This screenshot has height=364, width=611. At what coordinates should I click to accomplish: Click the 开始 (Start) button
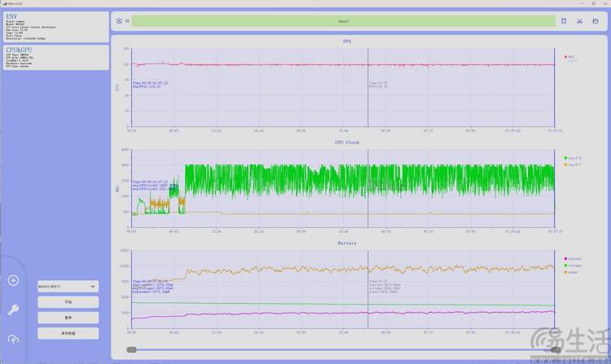[x=68, y=302]
